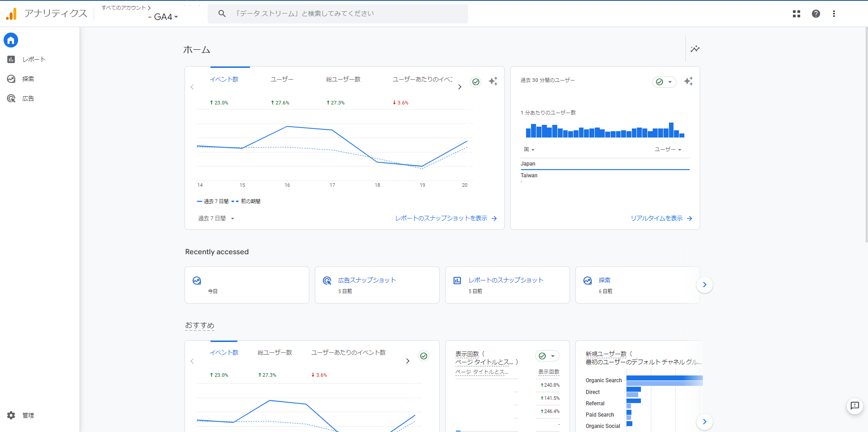Open the レポートのスナップショット recent card
868x432 pixels.
point(508,285)
